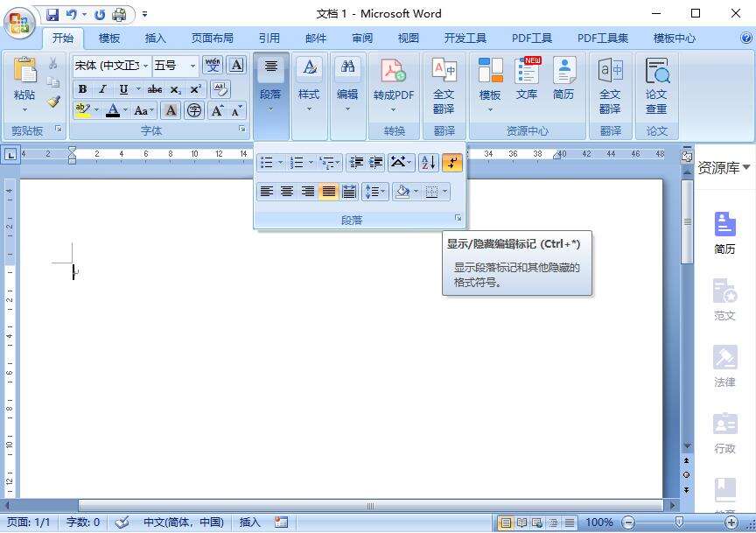Image resolution: width=756 pixels, height=533 pixels.
Task: Click the enclosed character (字) icon
Action: coord(194,110)
